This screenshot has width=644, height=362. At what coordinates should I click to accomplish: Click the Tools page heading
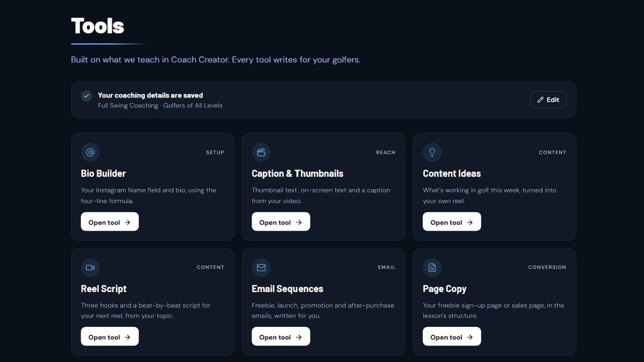click(98, 26)
